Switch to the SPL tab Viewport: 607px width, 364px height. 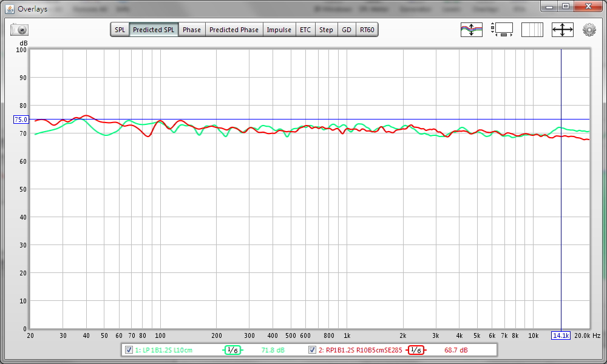coord(120,30)
